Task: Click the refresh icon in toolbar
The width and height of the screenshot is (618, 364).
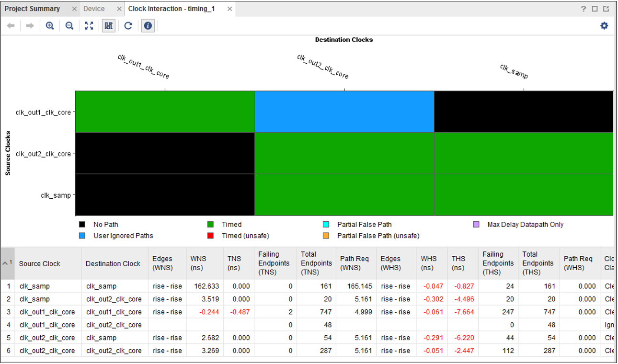Action: pyautogui.click(x=128, y=26)
